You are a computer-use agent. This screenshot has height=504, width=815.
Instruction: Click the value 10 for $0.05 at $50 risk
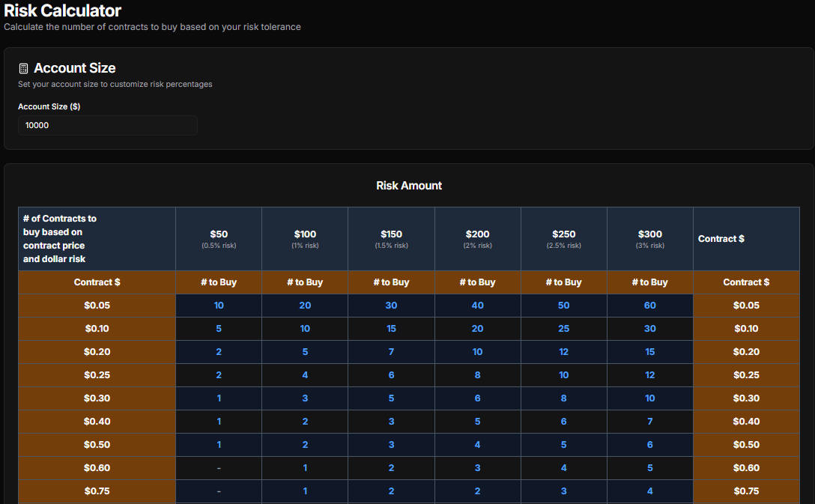point(218,305)
